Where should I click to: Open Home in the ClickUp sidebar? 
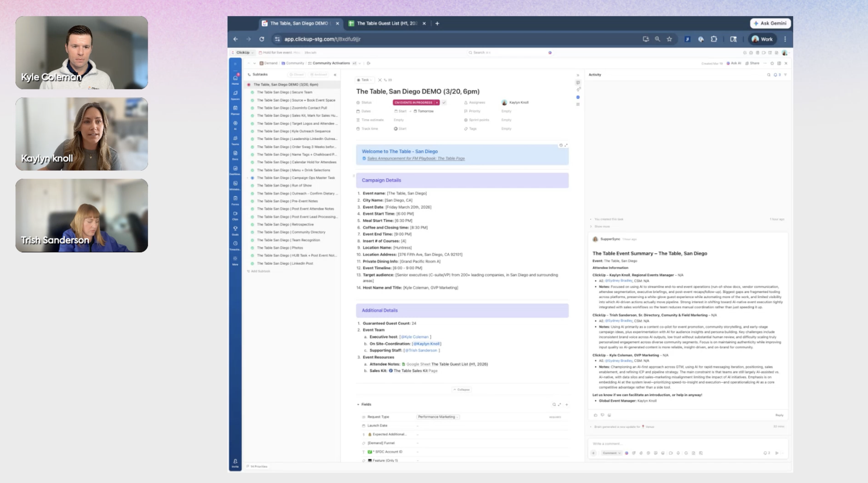pyautogui.click(x=235, y=80)
